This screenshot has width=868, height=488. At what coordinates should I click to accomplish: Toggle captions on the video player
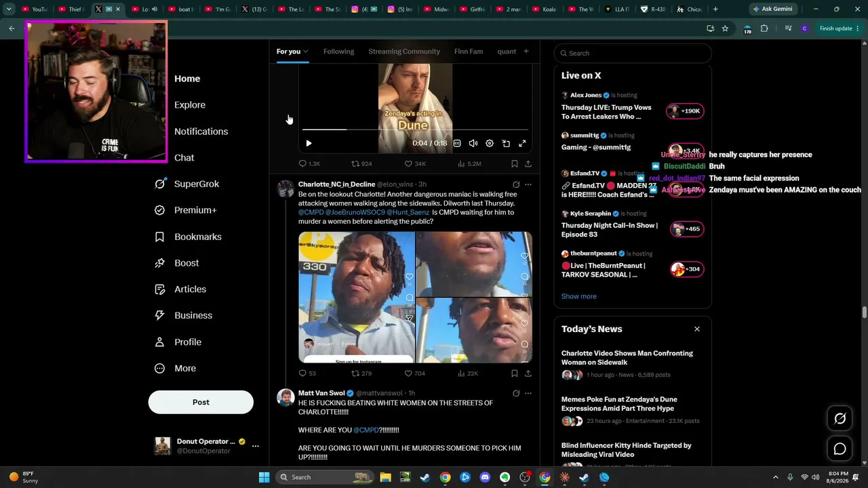(457, 143)
